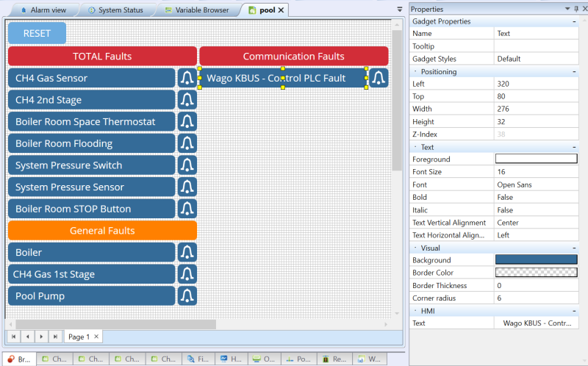The height and width of the screenshot is (366, 588).
Task: Select the Pool Pump gadget
Action: [91, 296]
